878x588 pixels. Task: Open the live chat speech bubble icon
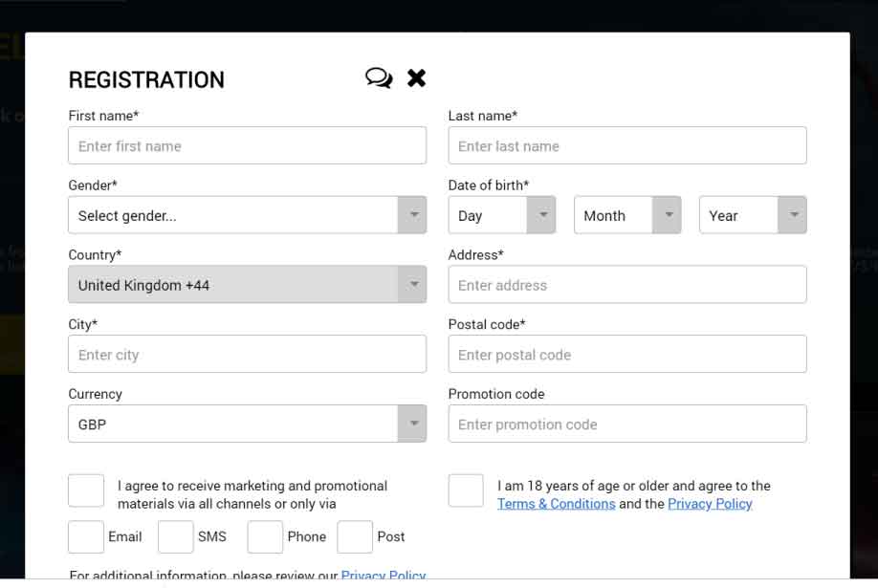[x=378, y=78]
